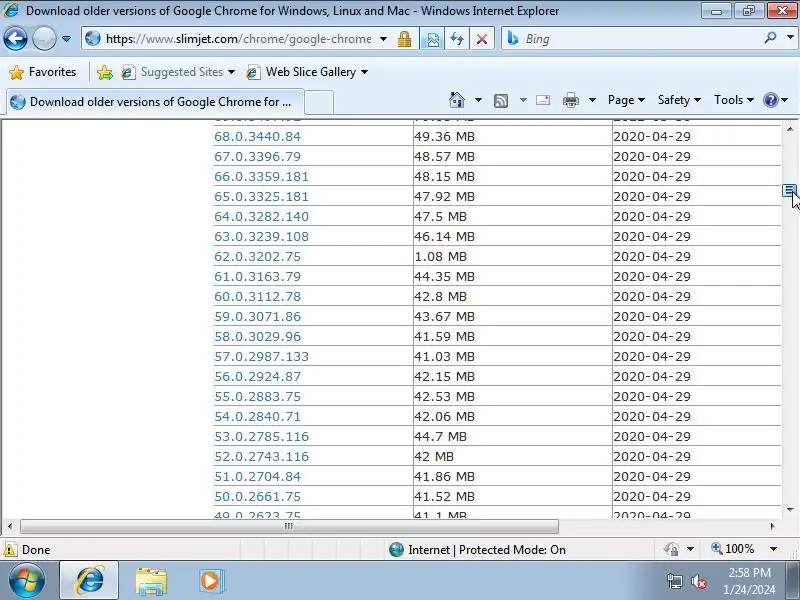Image resolution: width=800 pixels, height=600 pixels.
Task: Open Web Slice Gallery dropdown
Action: [307, 72]
